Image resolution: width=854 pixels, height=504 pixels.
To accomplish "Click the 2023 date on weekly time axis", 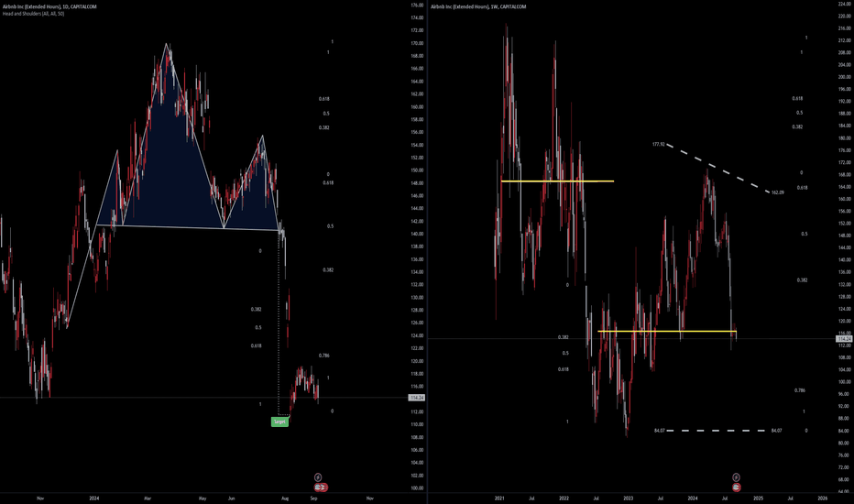I will point(628,498).
